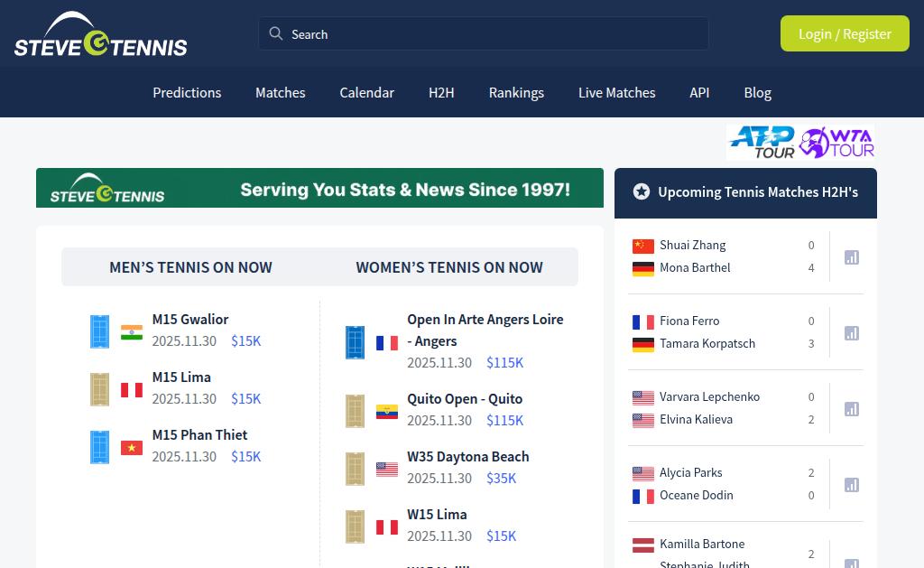
Task: Go to Live Matches
Action: pos(617,93)
